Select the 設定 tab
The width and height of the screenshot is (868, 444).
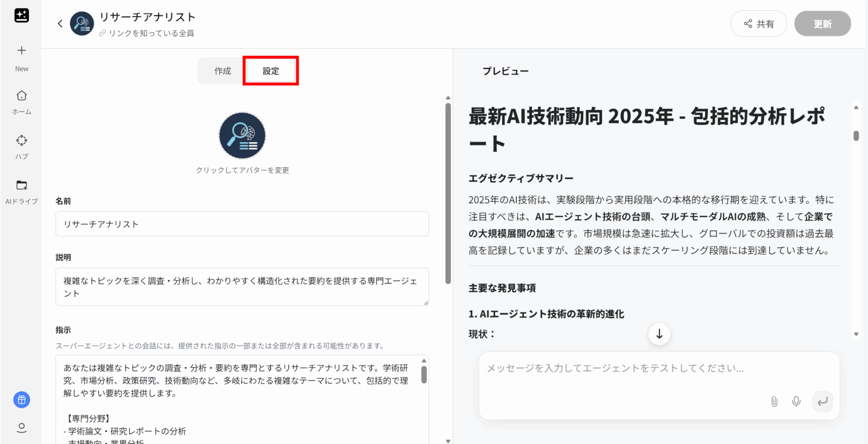(x=271, y=71)
